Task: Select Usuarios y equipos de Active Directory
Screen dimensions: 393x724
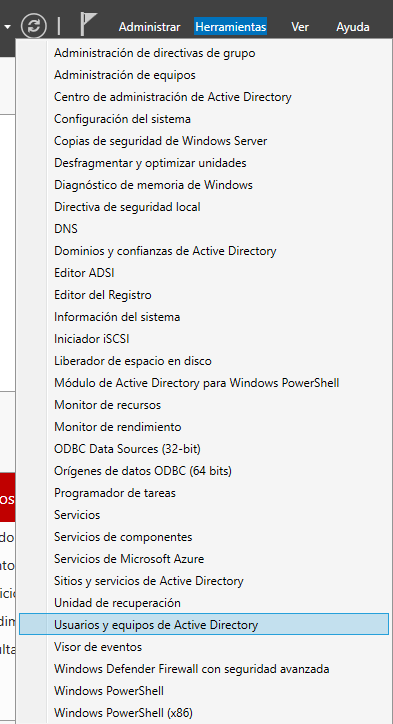Action: pos(204,625)
